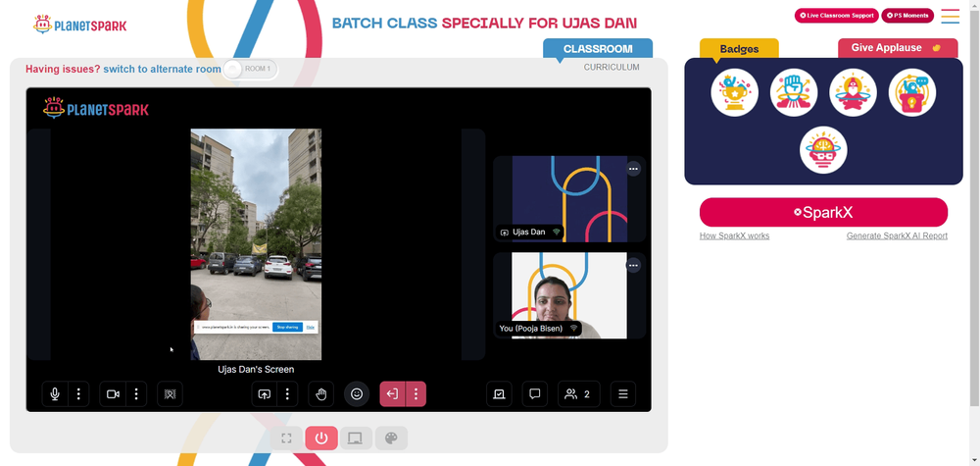Select the brain lightbulb badge
The height and width of the screenshot is (466, 980).
pyautogui.click(x=824, y=150)
